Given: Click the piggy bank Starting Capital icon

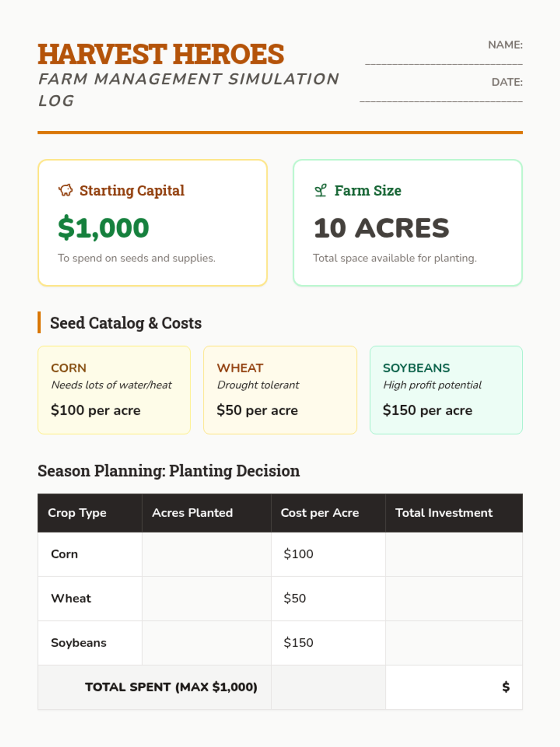Looking at the screenshot, I should (x=66, y=190).
